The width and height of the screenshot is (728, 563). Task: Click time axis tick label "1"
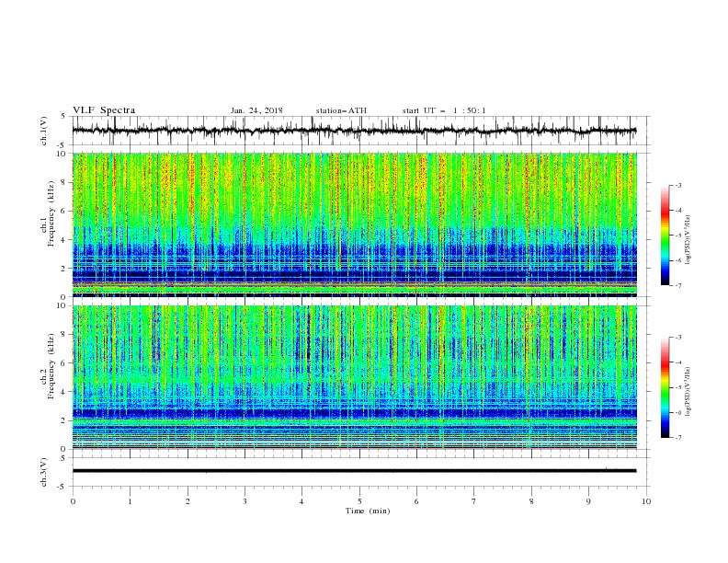[x=130, y=501]
